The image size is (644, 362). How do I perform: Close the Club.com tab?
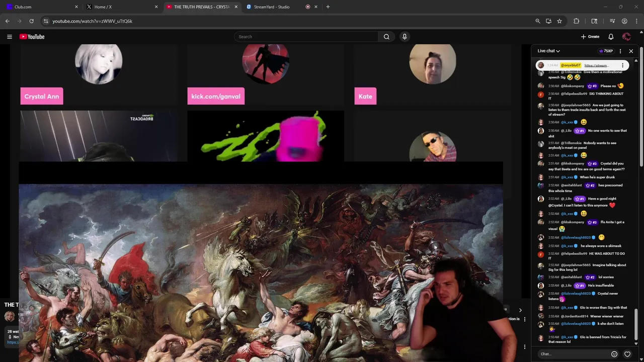click(76, 7)
